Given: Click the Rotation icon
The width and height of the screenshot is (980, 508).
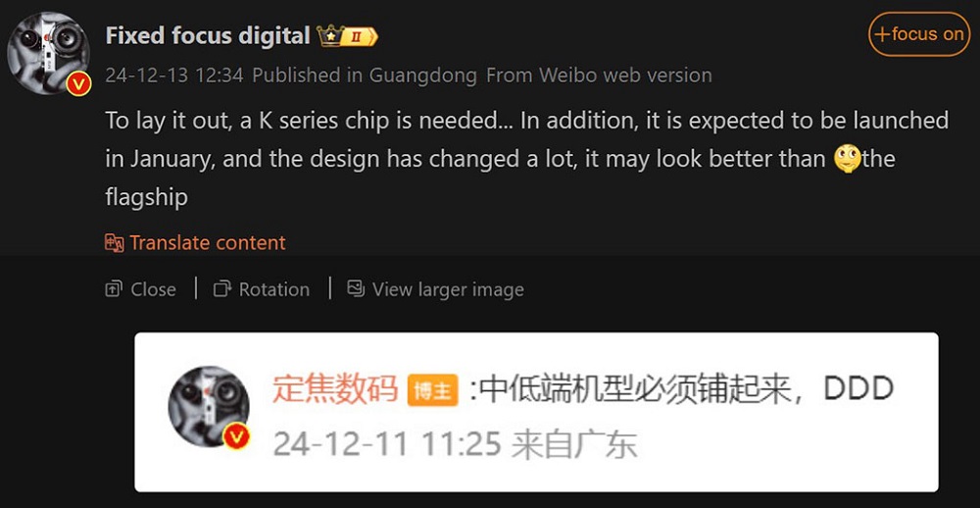Looking at the screenshot, I should [x=221, y=289].
